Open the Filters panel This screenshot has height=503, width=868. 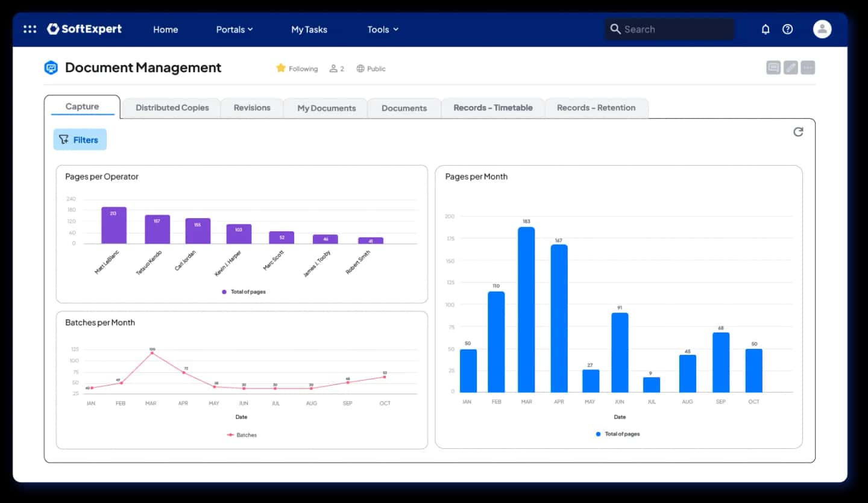pos(80,140)
